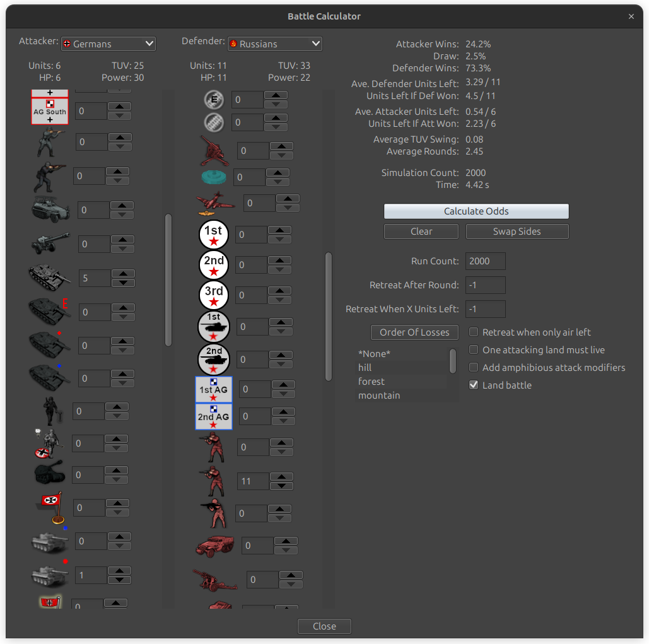Check One attacking land must live
Screen dimensions: 649x644
tap(474, 349)
